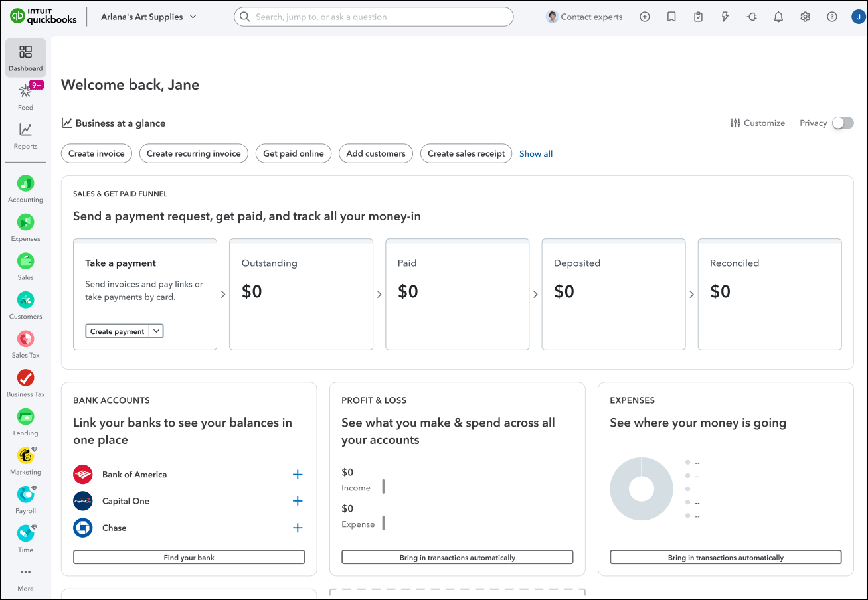Open the J user profile avatar
This screenshot has width=868, height=600.
tap(858, 17)
